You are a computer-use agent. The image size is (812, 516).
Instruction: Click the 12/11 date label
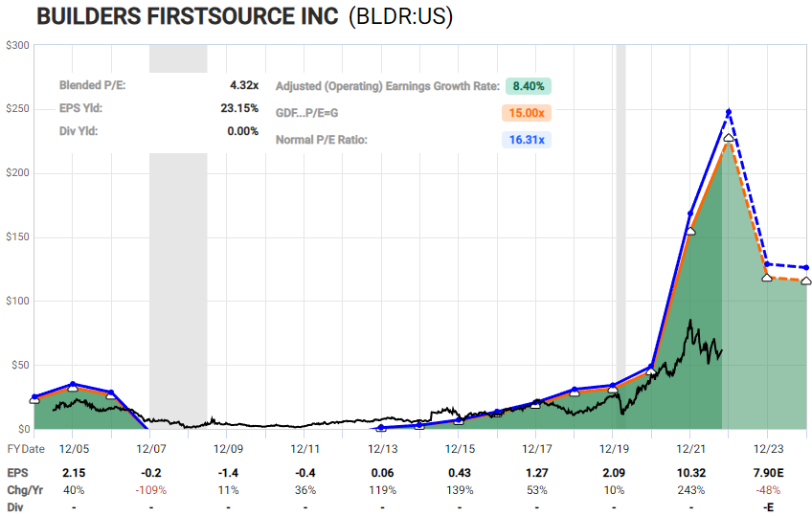click(x=305, y=449)
